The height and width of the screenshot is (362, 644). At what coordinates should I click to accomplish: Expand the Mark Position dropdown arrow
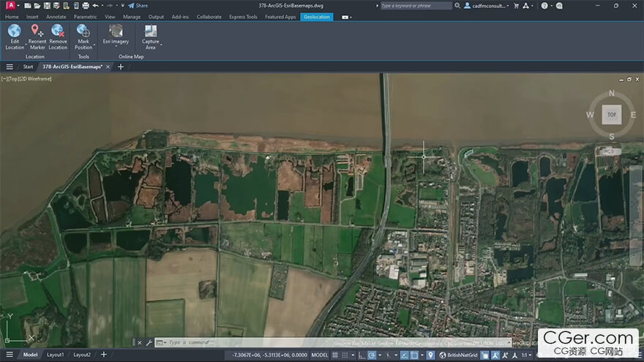(x=94, y=45)
